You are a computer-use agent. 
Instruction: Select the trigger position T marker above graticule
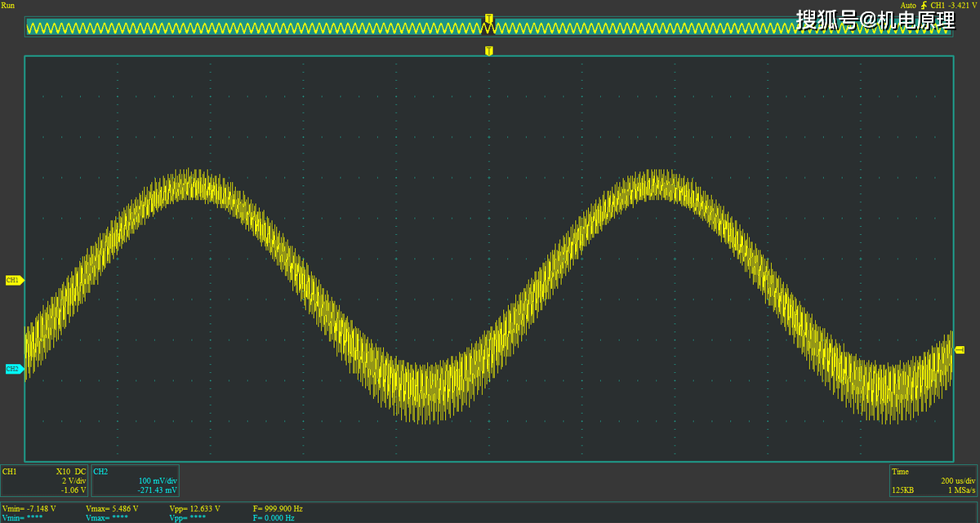(488, 51)
